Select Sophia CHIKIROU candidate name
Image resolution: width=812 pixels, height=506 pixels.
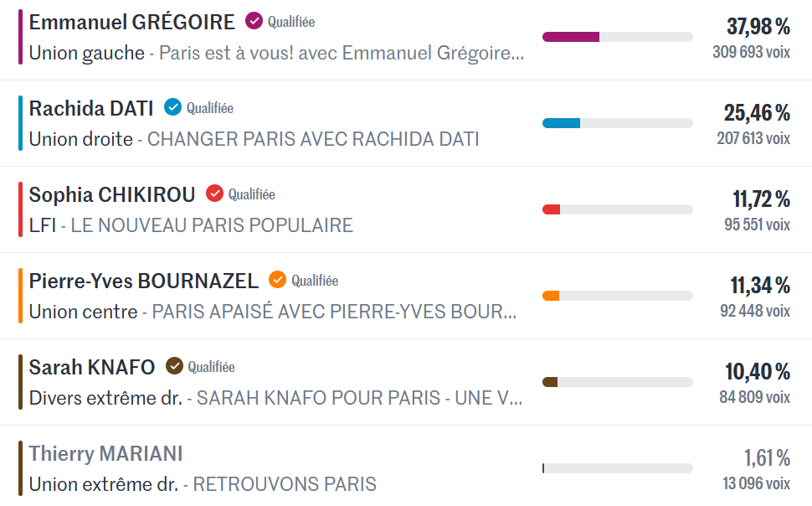pos(112,194)
